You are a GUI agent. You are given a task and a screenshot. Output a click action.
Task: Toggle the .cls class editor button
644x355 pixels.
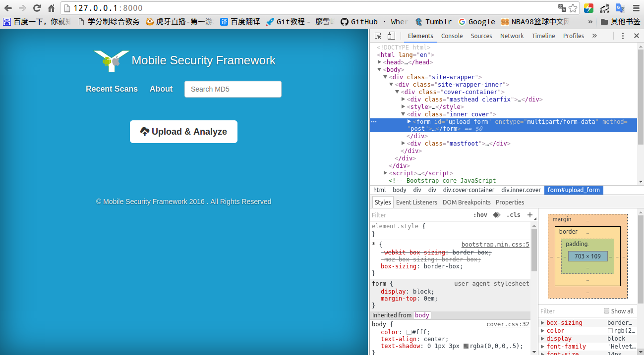(513, 215)
